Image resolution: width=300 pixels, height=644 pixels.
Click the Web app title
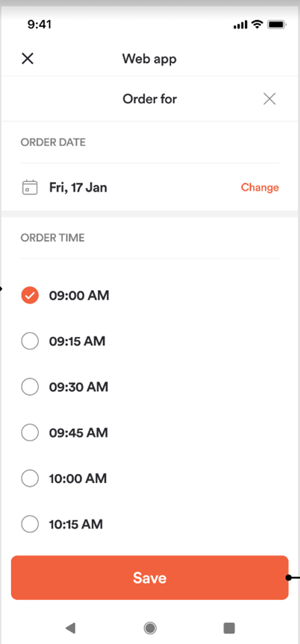coord(149,59)
